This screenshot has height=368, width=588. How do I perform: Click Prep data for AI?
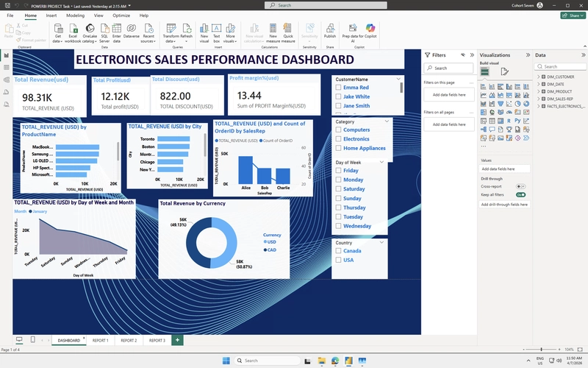click(353, 32)
